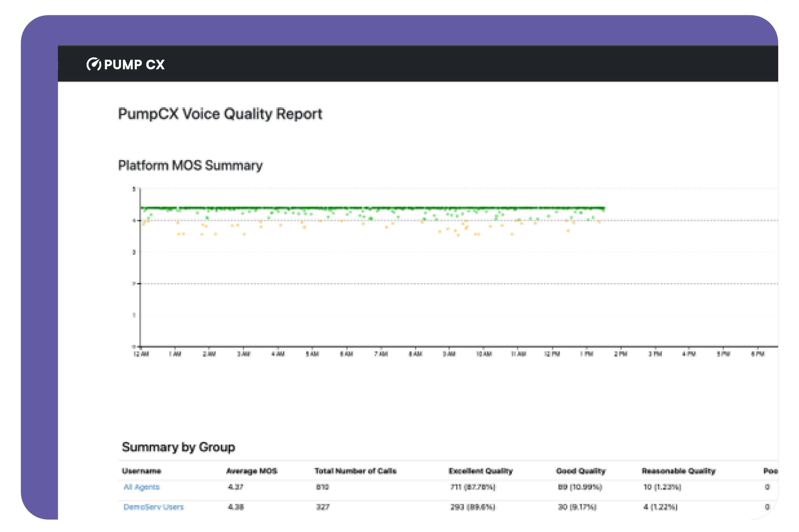Click the Summary by Group heading
Image resolution: width=799 pixels, height=532 pixels.
point(178,447)
